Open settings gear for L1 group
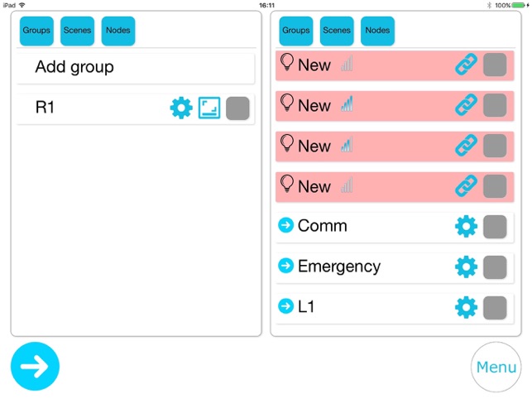 tap(467, 307)
